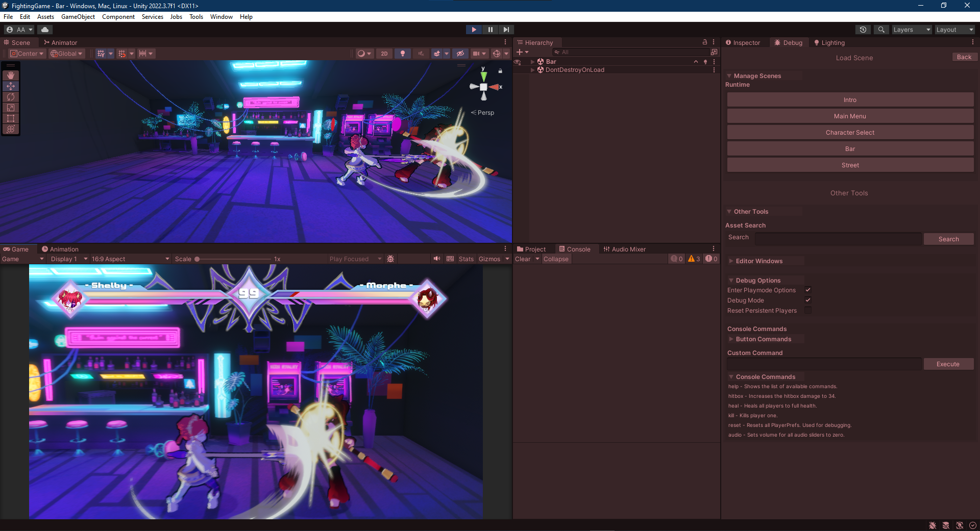Open Unity Cloud services icon
The width and height of the screenshot is (980, 531).
click(x=45, y=30)
